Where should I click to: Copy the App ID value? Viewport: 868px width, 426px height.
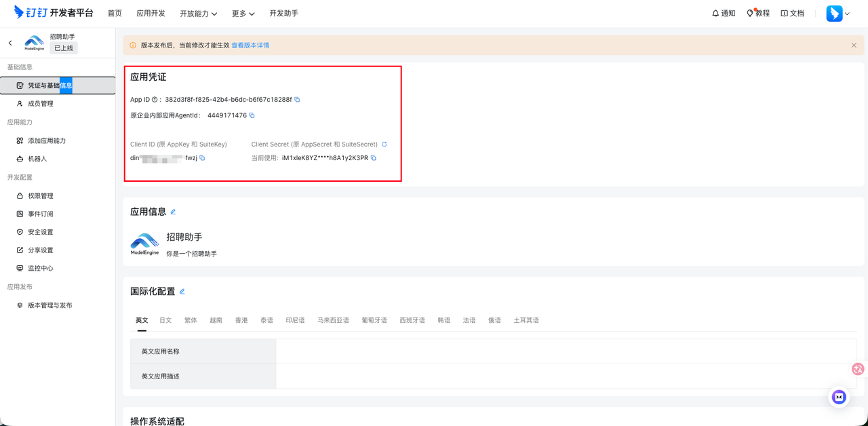[297, 100]
